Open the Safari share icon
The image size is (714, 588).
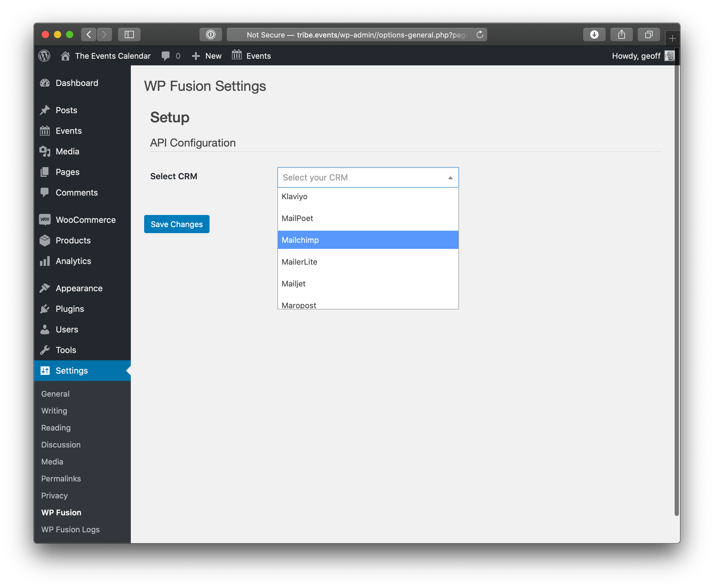(x=622, y=35)
